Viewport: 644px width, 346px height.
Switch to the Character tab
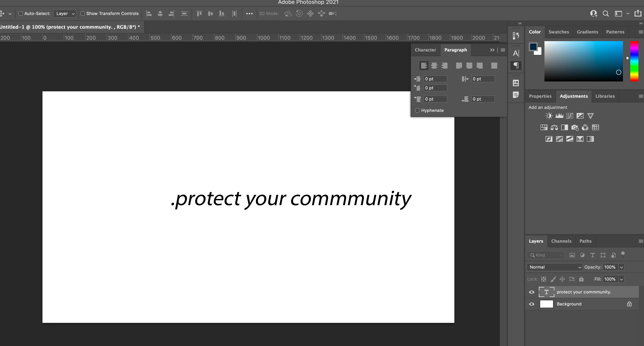tap(425, 50)
